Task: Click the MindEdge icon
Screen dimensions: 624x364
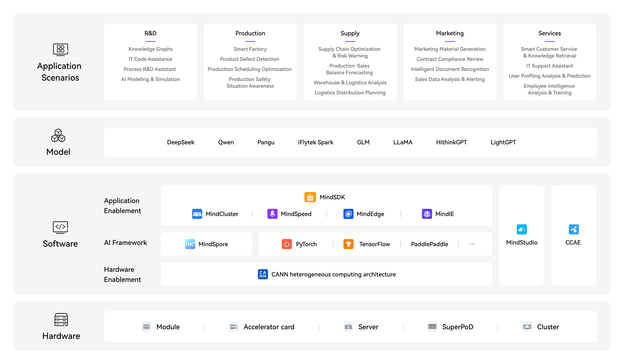Action: click(x=348, y=214)
